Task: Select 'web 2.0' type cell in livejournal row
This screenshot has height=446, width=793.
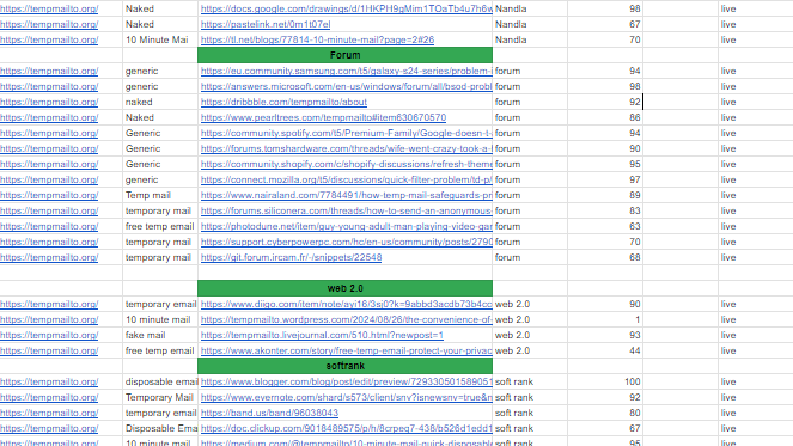Action: pyautogui.click(x=530, y=335)
